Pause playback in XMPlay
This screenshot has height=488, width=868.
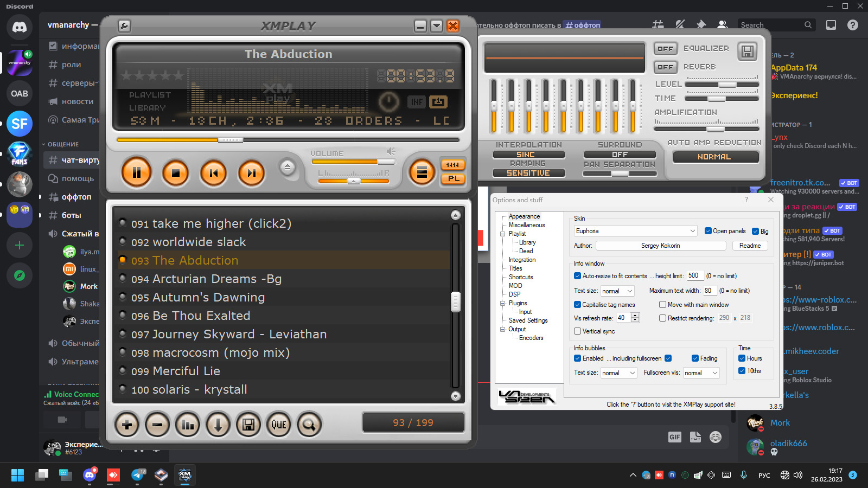point(137,173)
